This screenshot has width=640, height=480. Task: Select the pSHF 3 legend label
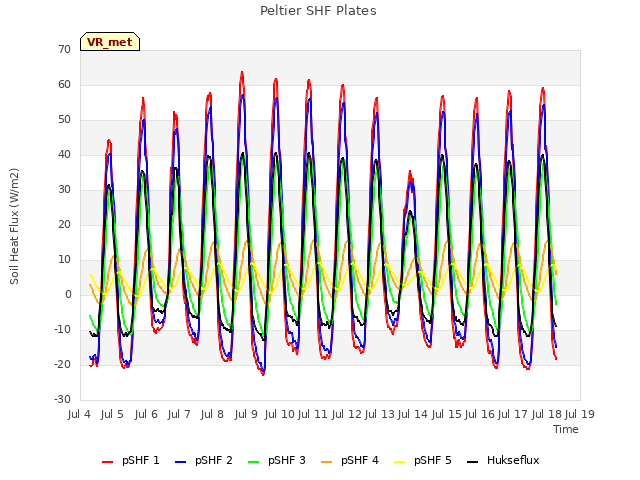[287, 460]
